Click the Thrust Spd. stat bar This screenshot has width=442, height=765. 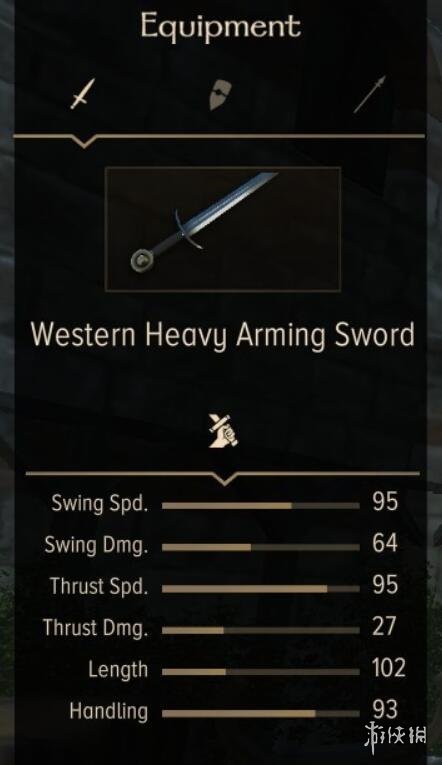coord(261,589)
